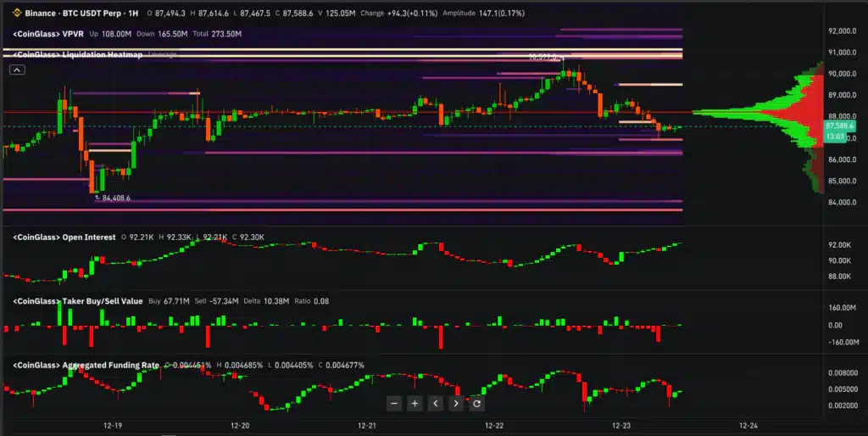Click the 12-22 date on time axis
Screen dimensions: 868x436
pyautogui.click(x=494, y=424)
